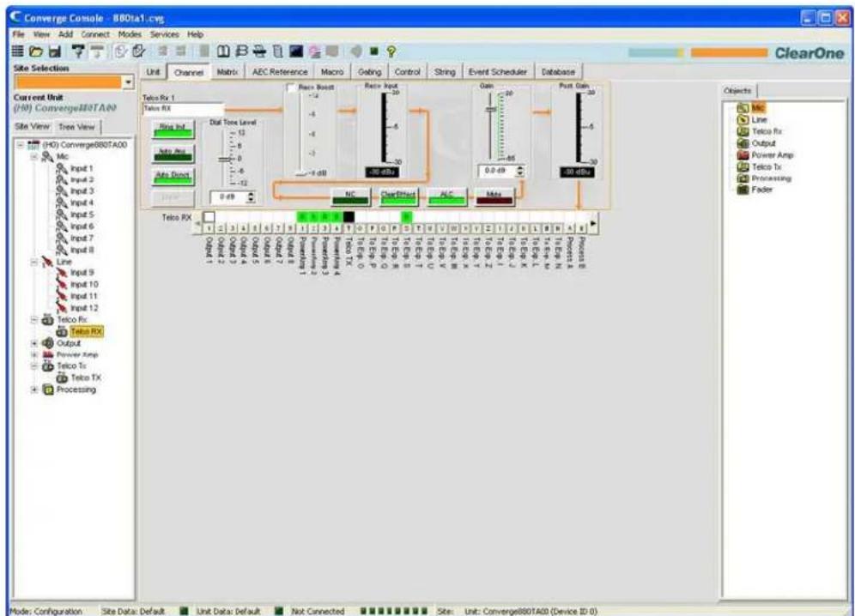Click the save floppy disk toolbar icon

[55, 51]
